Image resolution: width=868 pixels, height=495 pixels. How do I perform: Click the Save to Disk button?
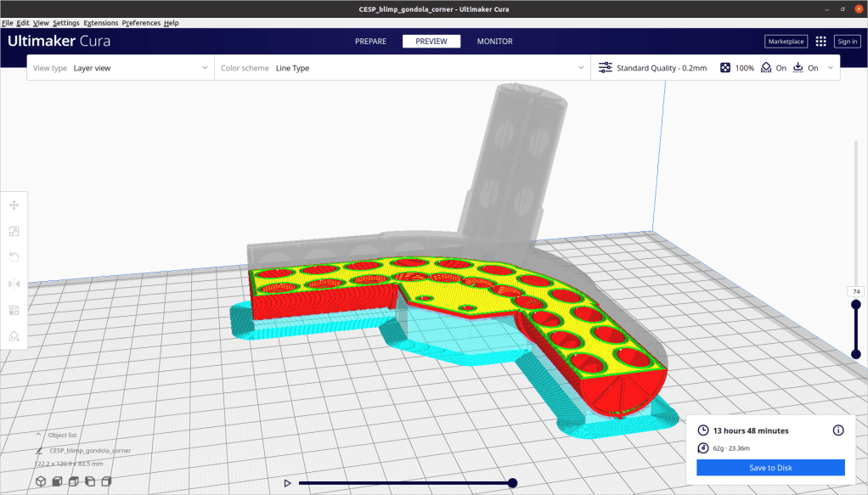point(770,468)
